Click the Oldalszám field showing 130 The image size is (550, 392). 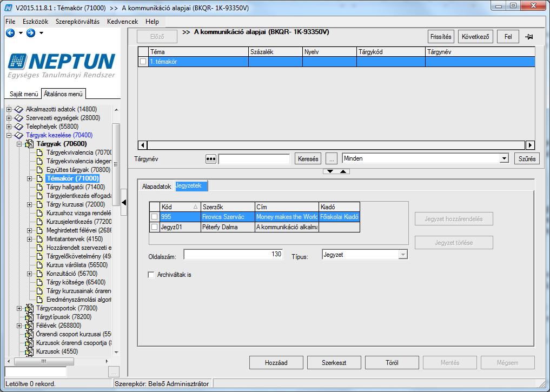point(233,255)
